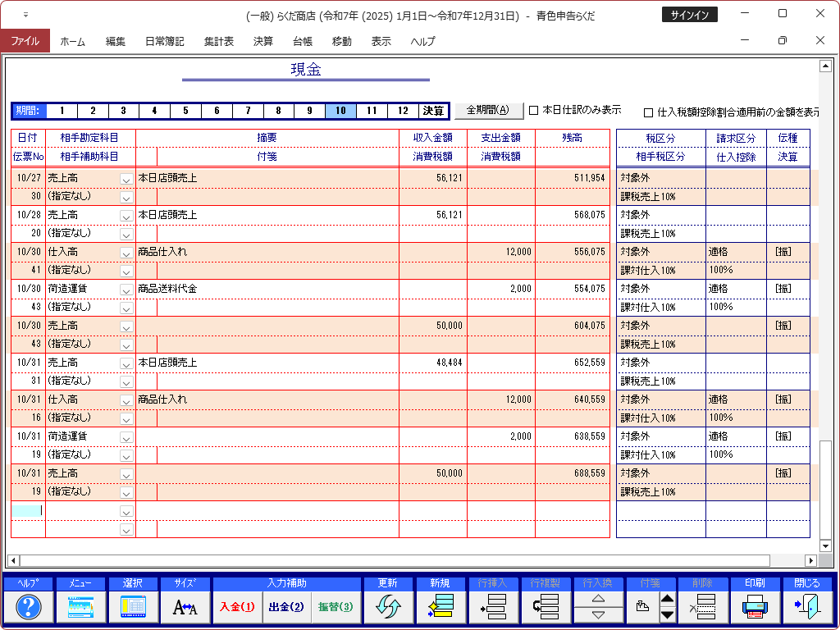Open dropdown for 10/30 荷造運賃 account
This screenshot has height=630, width=840.
point(126,290)
